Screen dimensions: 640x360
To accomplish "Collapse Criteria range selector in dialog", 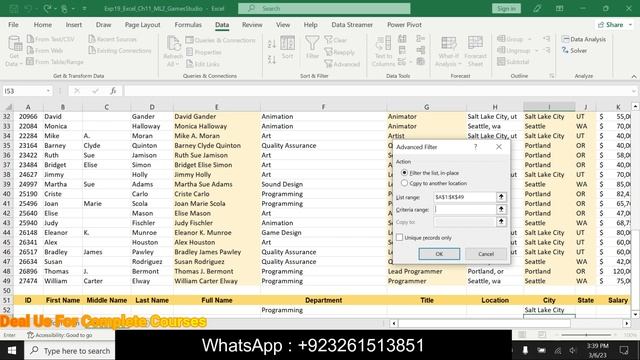I will click(501, 209).
